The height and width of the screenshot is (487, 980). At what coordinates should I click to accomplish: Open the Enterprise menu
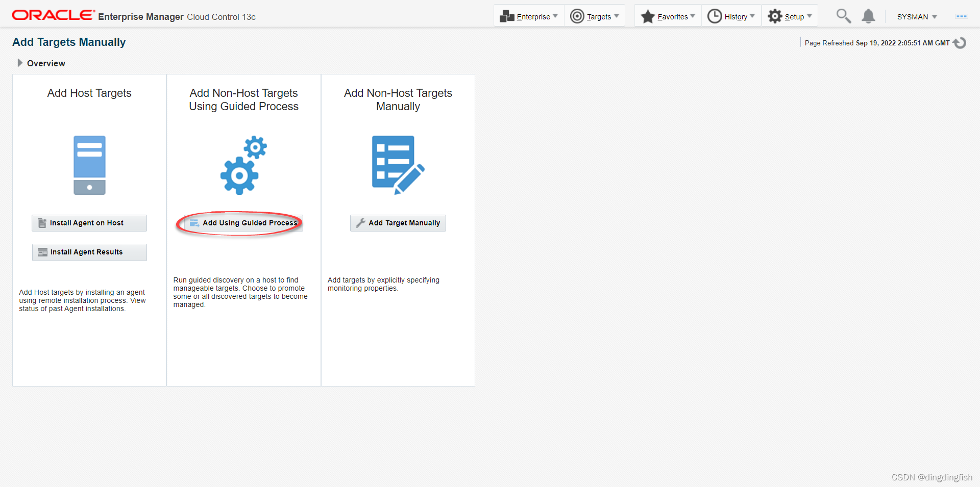pos(529,16)
